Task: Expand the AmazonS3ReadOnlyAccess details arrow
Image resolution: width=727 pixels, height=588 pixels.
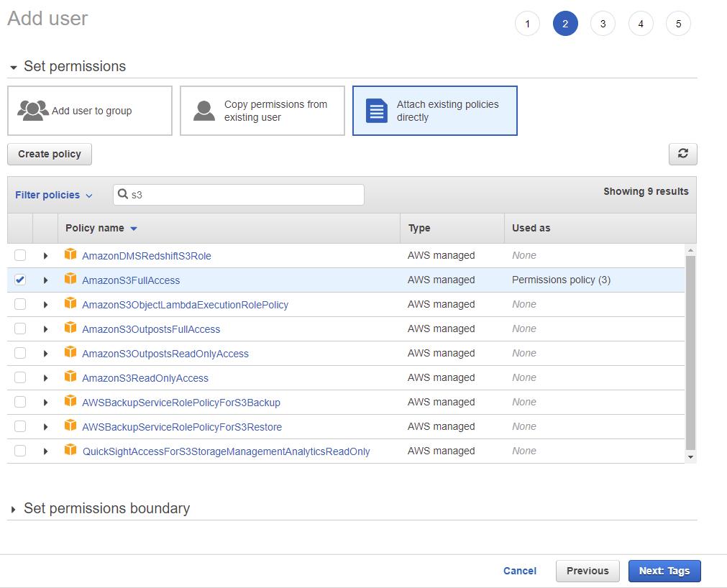Action: (x=45, y=378)
